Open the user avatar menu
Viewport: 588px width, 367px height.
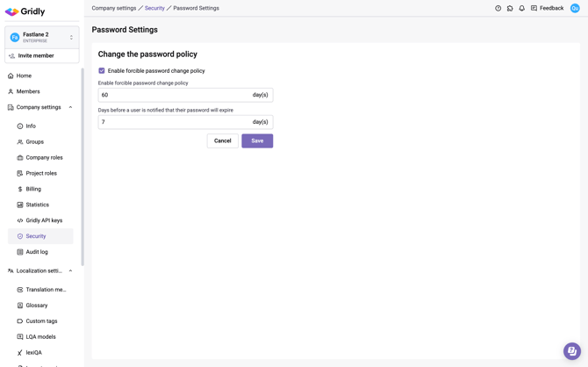[575, 9]
